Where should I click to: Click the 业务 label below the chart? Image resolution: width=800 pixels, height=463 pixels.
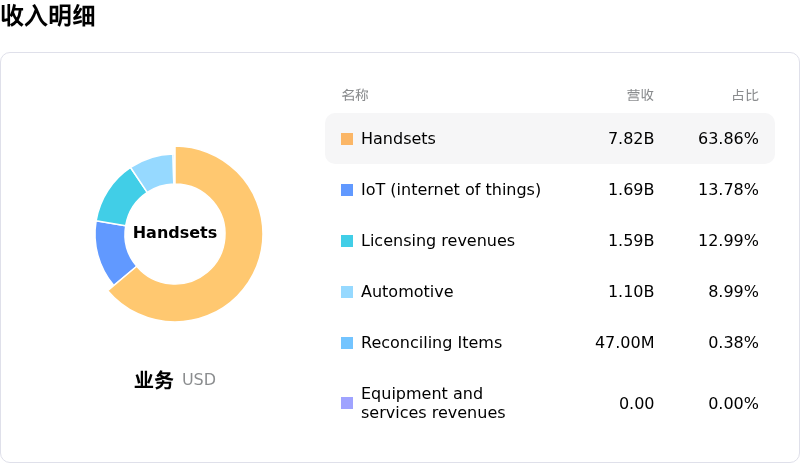[x=154, y=380]
